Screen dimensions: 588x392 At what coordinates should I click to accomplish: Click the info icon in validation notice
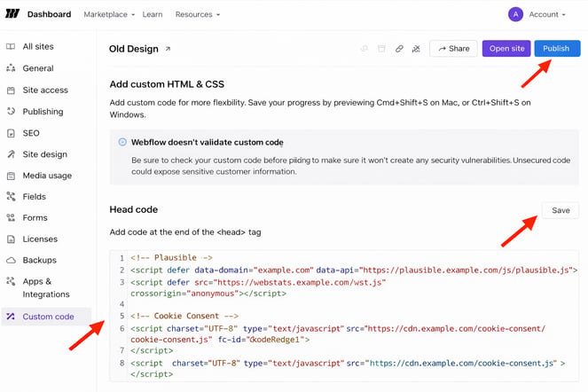point(122,142)
